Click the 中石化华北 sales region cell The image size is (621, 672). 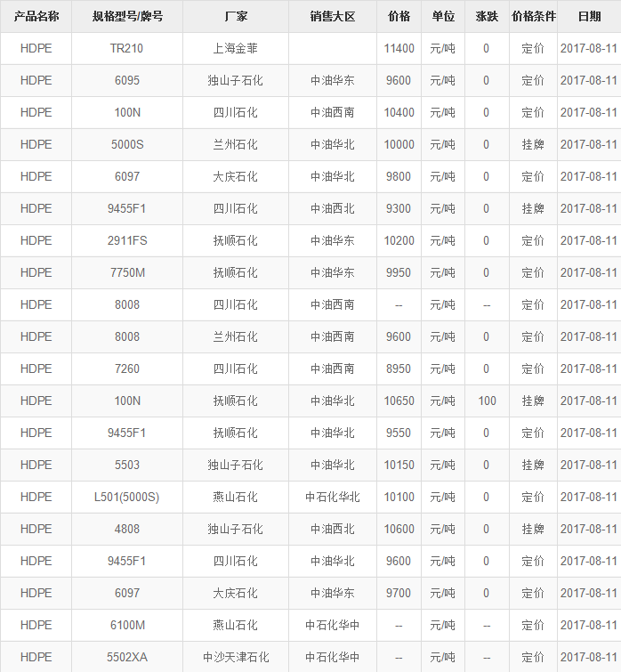pos(333,498)
